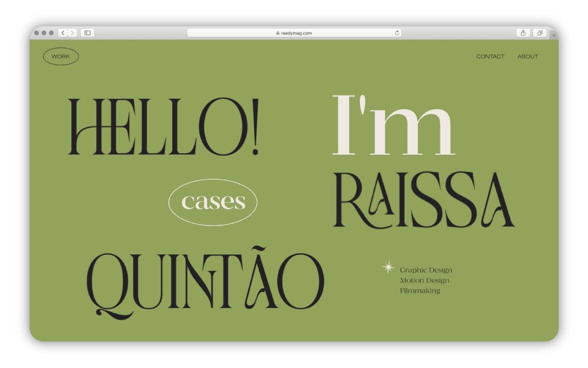Image resolution: width=588 pixels, height=368 pixels.
Task: Select the Graphic Design text
Action: [x=426, y=270]
